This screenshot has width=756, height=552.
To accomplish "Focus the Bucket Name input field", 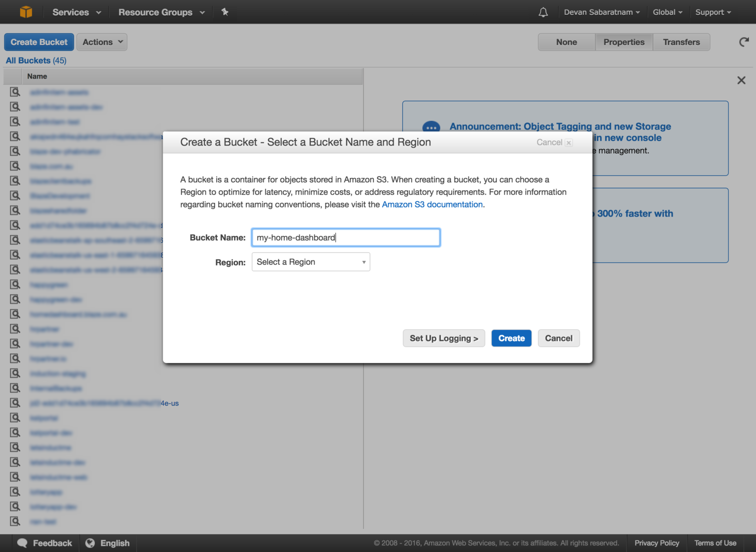I will tap(346, 238).
